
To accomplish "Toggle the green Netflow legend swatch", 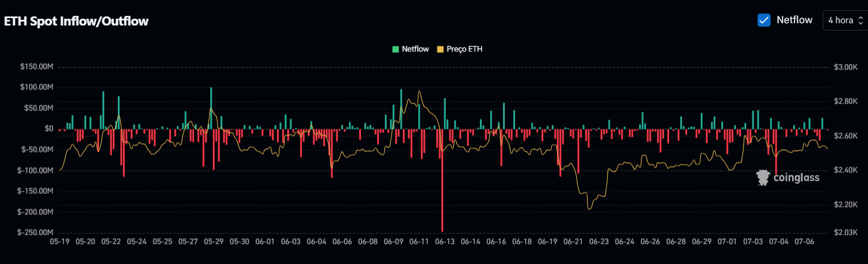I will pyautogui.click(x=395, y=49).
